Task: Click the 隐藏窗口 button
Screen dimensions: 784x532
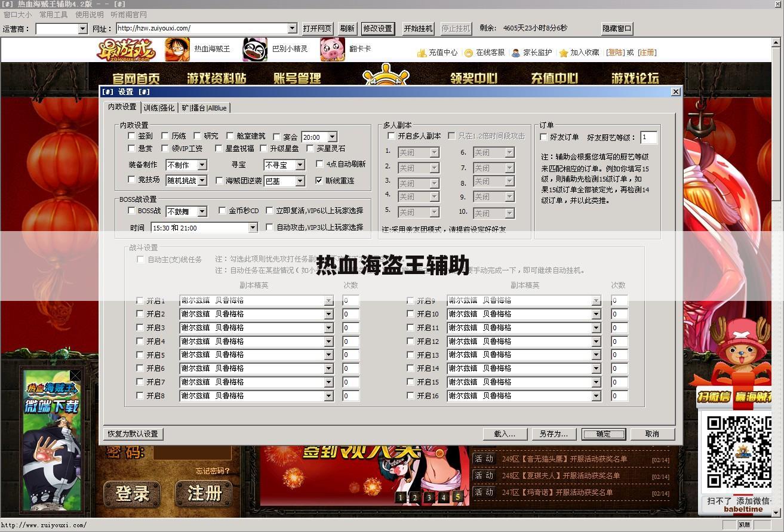Action: (x=617, y=29)
